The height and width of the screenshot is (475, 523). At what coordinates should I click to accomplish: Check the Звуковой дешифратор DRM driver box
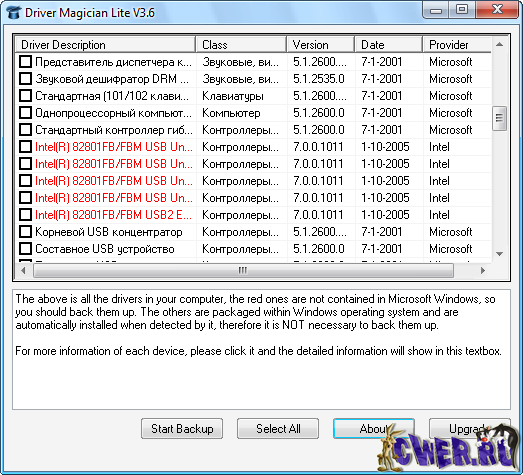click(x=25, y=79)
